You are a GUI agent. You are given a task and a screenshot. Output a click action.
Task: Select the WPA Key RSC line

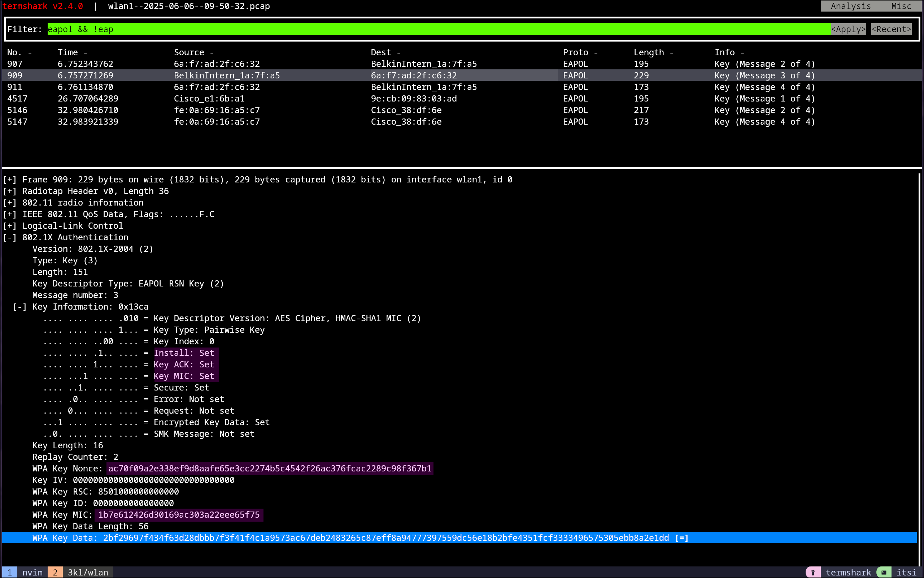[105, 492]
